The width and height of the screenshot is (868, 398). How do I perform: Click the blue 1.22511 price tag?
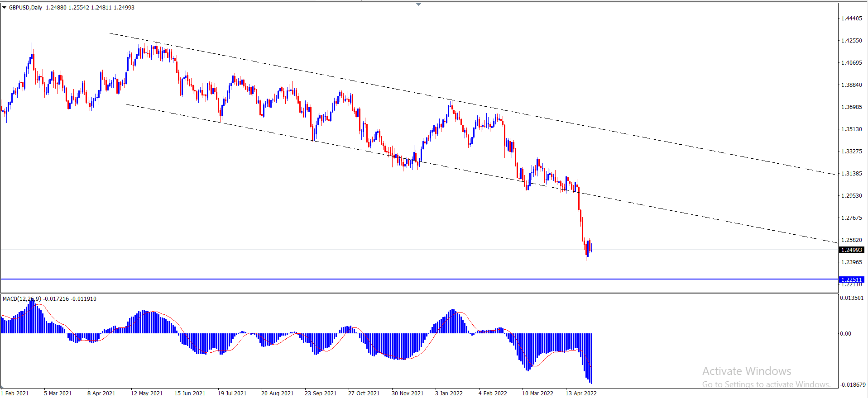coord(852,280)
